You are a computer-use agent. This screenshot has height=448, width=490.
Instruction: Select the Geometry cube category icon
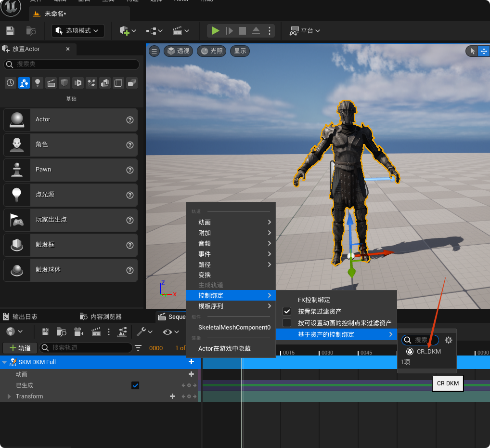[x=64, y=83]
